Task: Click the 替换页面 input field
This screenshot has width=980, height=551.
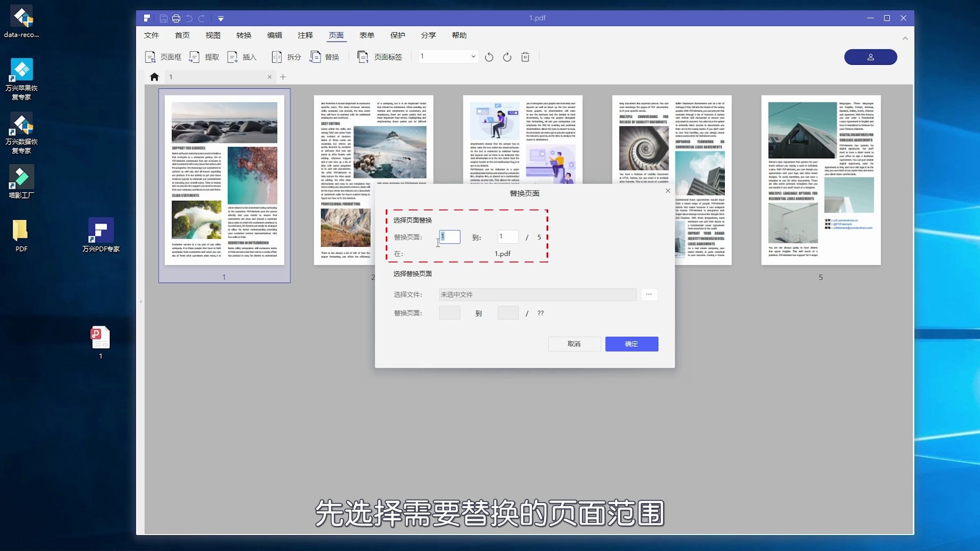Action: click(x=448, y=236)
